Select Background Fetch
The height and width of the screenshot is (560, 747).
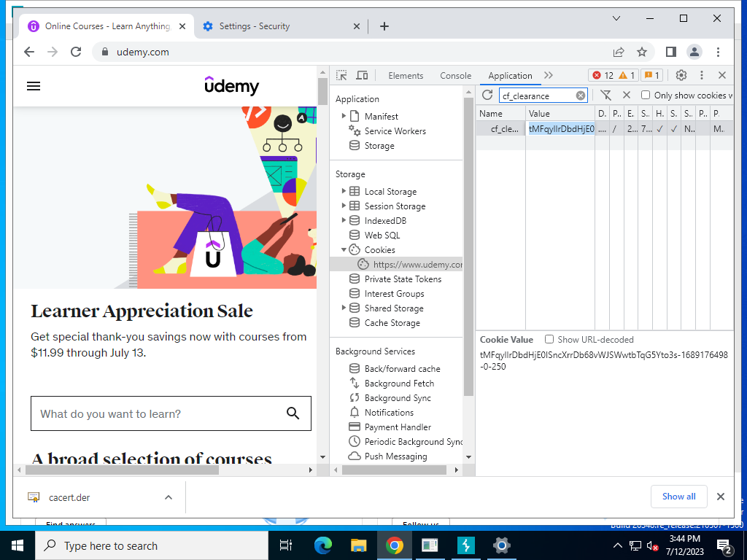pyautogui.click(x=399, y=384)
